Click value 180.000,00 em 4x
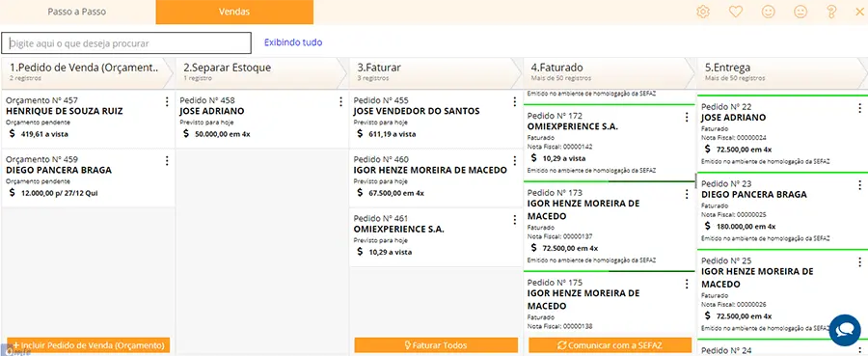The height and width of the screenshot is (356, 868). coord(746,227)
